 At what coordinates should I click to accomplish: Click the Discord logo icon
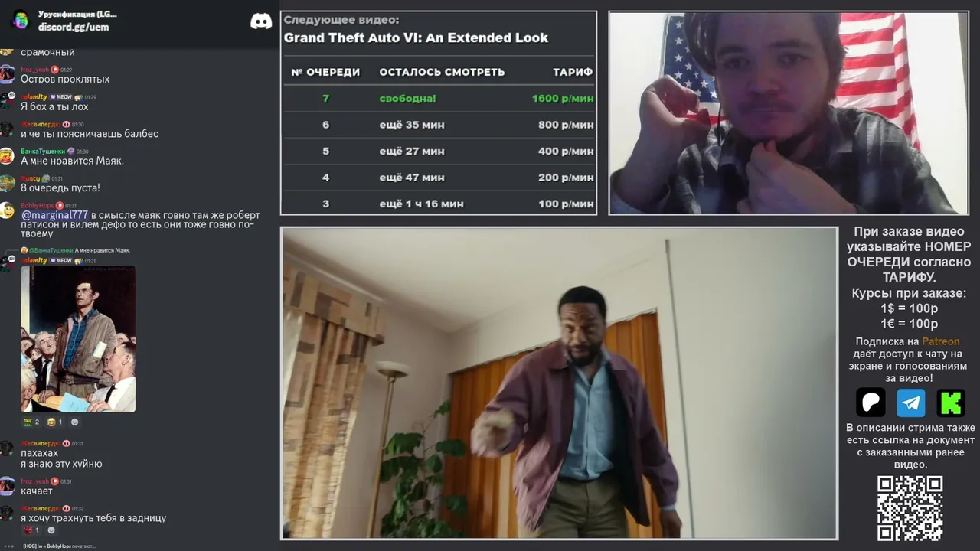tap(261, 21)
